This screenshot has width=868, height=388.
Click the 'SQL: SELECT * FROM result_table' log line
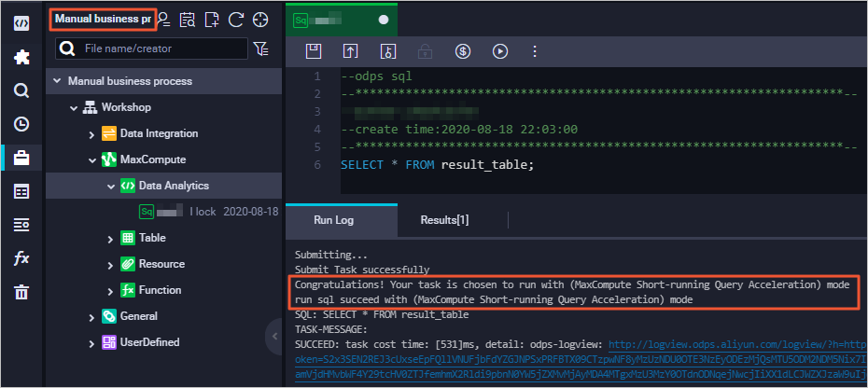tap(382, 315)
